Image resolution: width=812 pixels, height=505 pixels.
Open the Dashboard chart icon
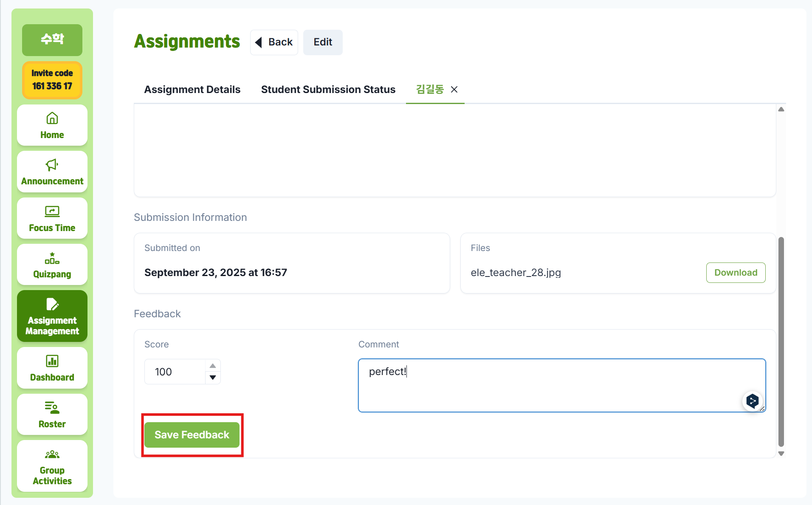pos(52,361)
